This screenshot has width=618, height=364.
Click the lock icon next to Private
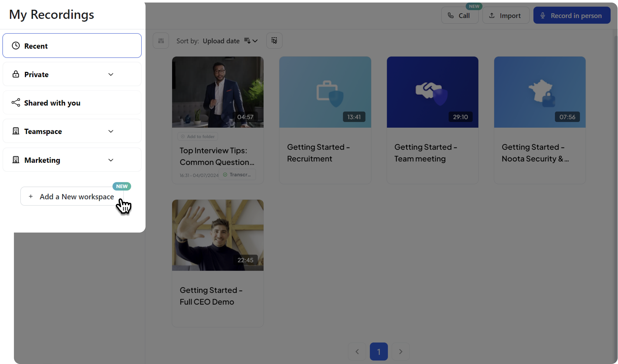16,74
